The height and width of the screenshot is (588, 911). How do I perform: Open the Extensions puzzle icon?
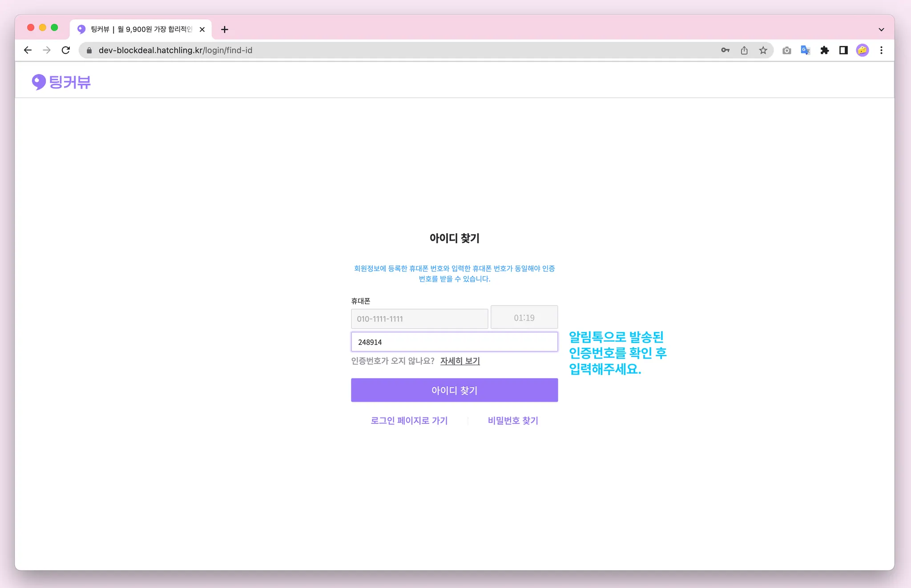tap(824, 50)
